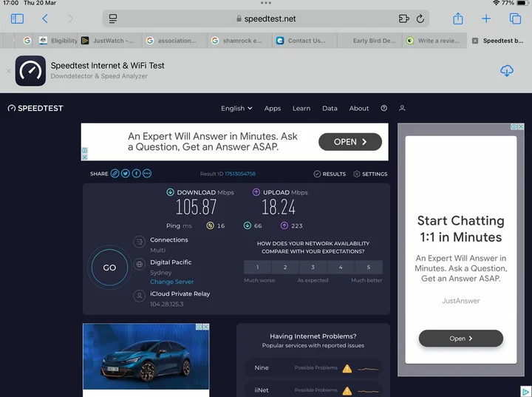The height and width of the screenshot is (397, 532).
Task: Tap the speedtest.net address bar
Action: point(266,18)
